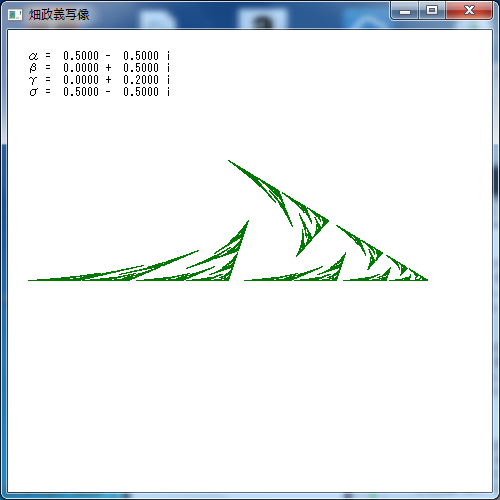
Task: Minimize the 畑政義写像 window
Action: 405,11
